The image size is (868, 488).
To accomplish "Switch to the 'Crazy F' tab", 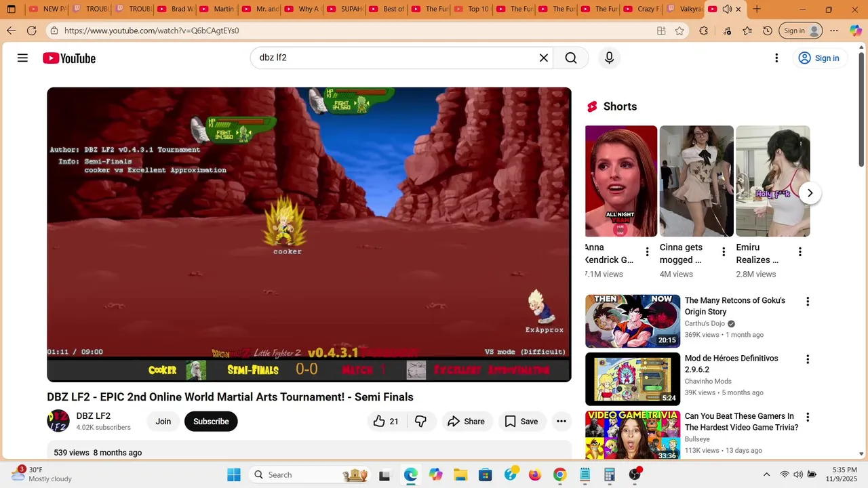I will coord(641,9).
